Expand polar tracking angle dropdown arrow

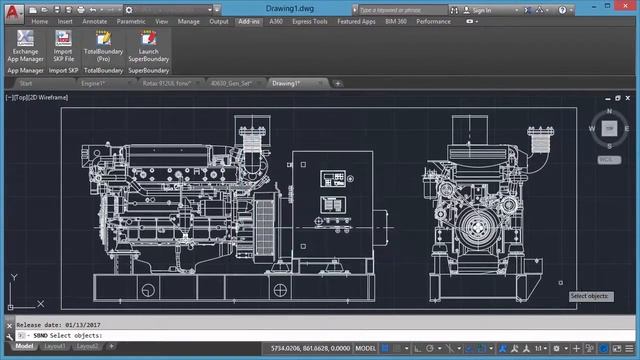(x=439, y=349)
